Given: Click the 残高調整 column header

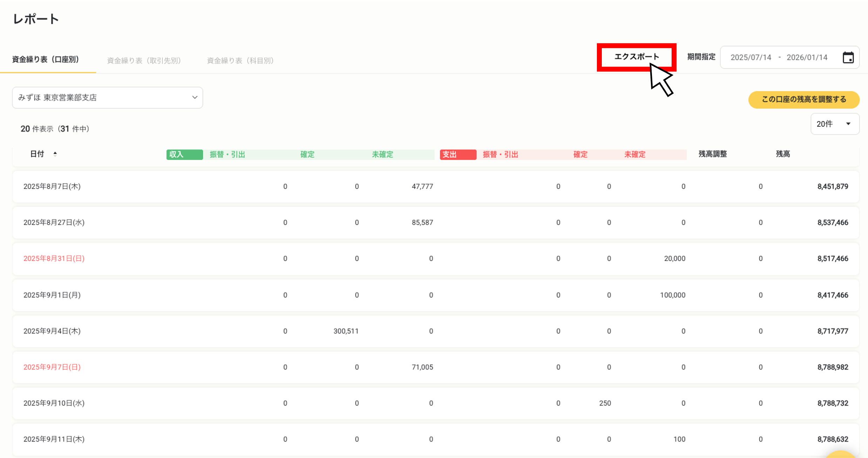Looking at the screenshot, I should coord(712,154).
